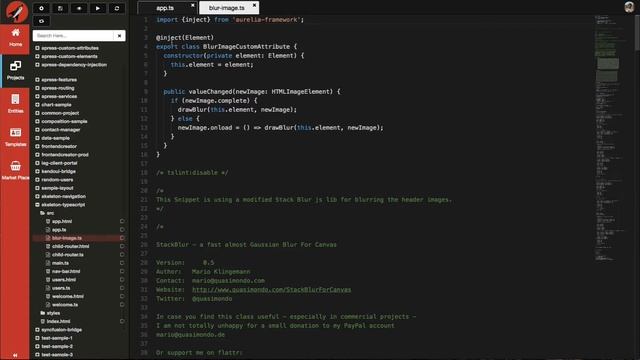
Task: Open the Market Place sidebar section
Action: click(x=15, y=171)
